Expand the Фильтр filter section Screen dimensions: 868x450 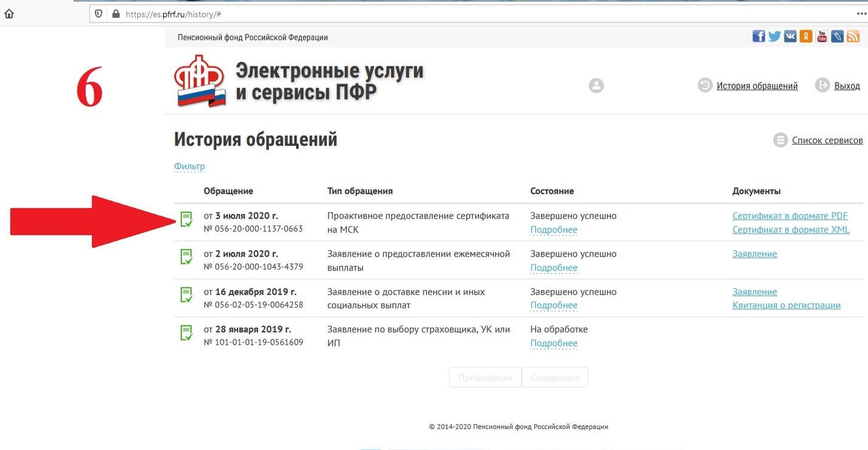coord(189,166)
